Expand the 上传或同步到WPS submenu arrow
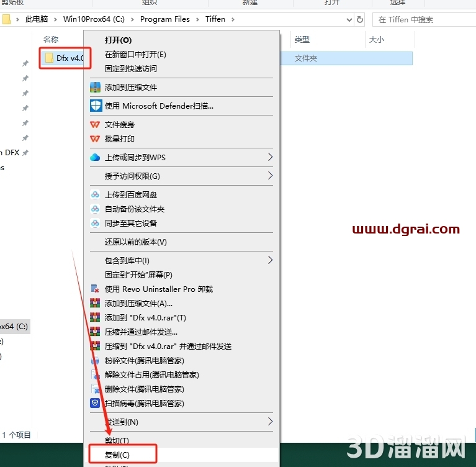476x467 pixels. [x=270, y=157]
